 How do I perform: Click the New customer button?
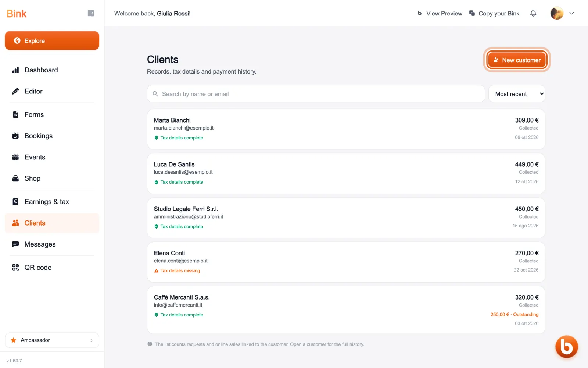pos(517,60)
